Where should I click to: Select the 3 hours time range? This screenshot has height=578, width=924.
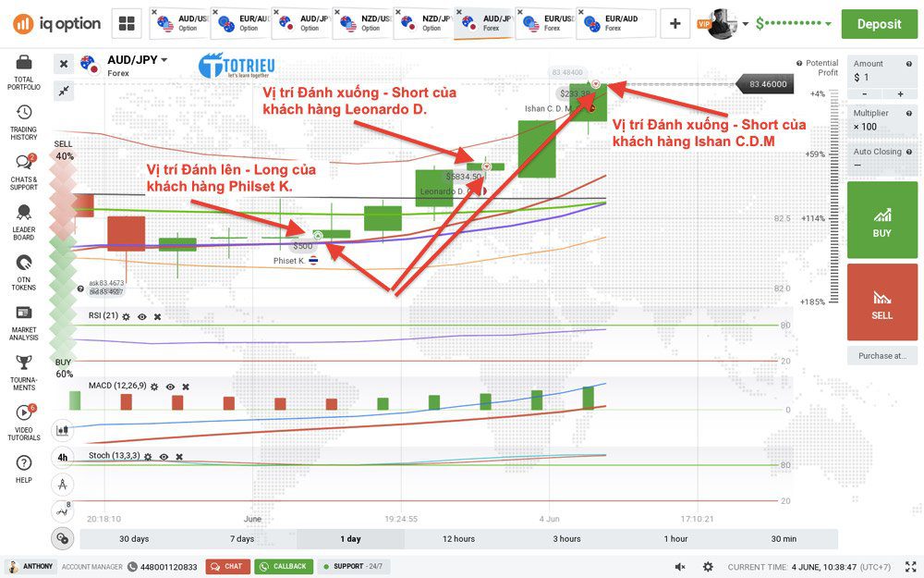[567, 539]
